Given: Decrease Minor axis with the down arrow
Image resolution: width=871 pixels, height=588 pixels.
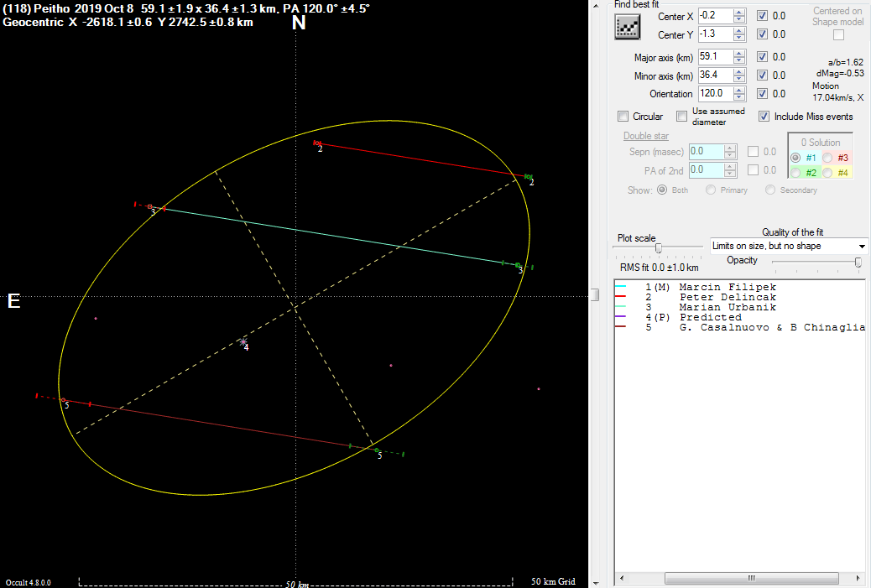Looking at the screenshot, I should coord(739,79).
